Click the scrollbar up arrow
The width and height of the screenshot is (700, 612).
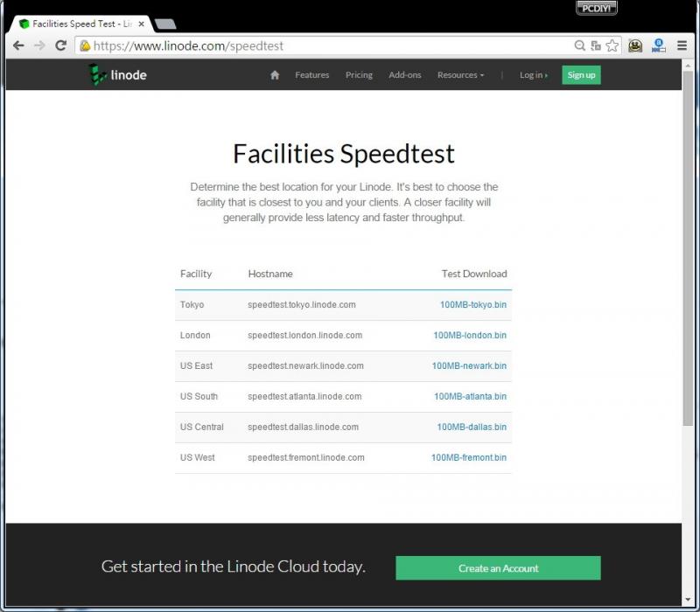click(688, 66)
